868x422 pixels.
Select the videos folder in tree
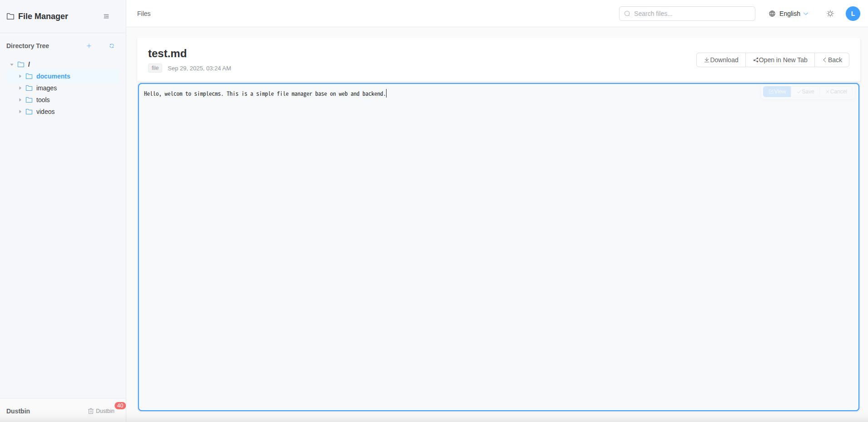(45, 112)
